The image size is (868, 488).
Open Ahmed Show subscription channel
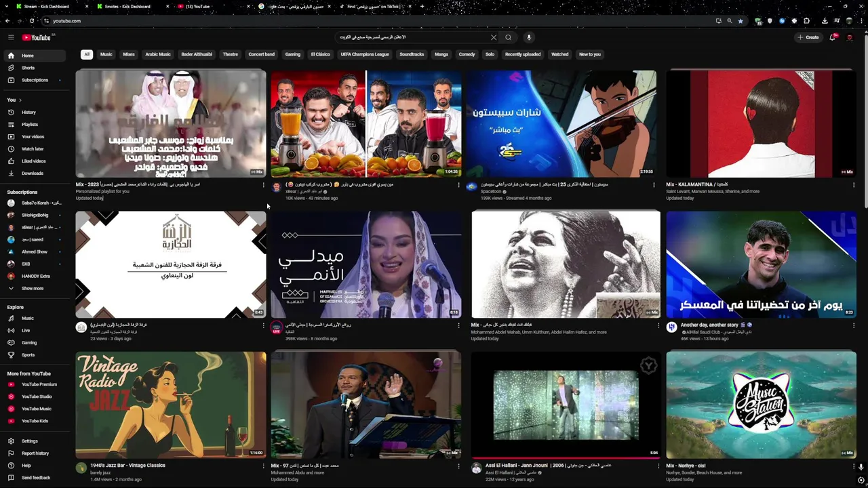pos(34,252)
